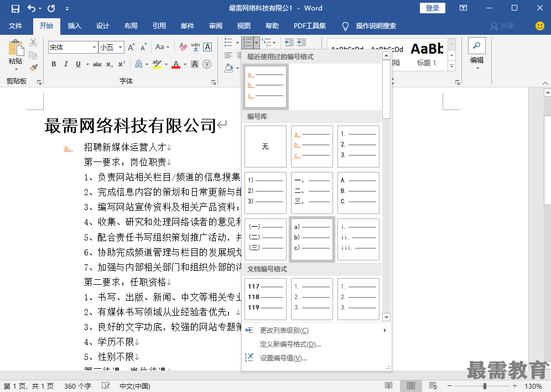Click the enclosed character (字) icon

pos(207,64)
